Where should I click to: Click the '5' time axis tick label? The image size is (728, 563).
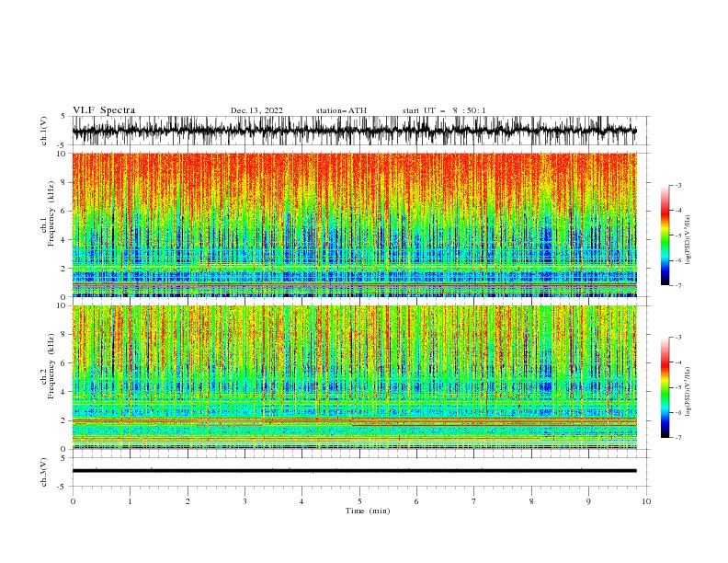click(359, 501)
